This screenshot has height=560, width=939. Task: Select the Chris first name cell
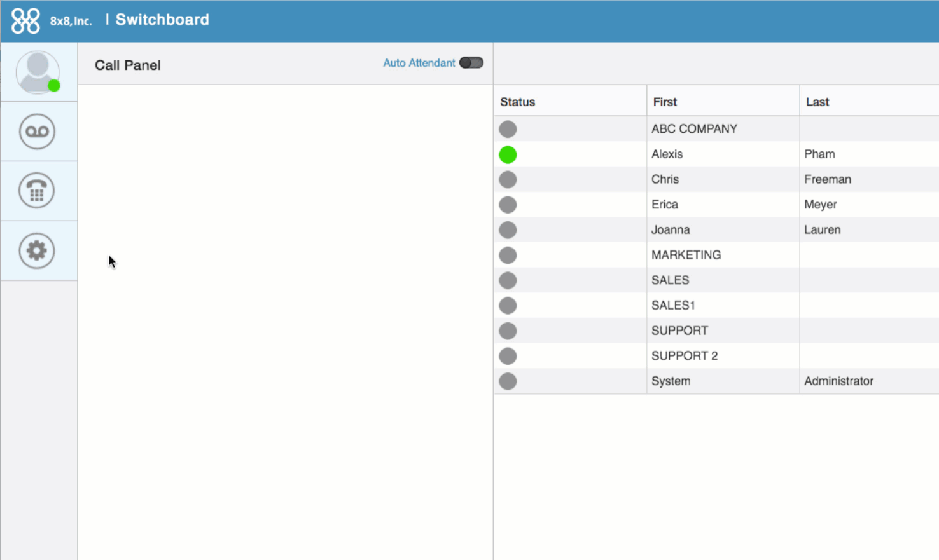click(x=665, y=179)
